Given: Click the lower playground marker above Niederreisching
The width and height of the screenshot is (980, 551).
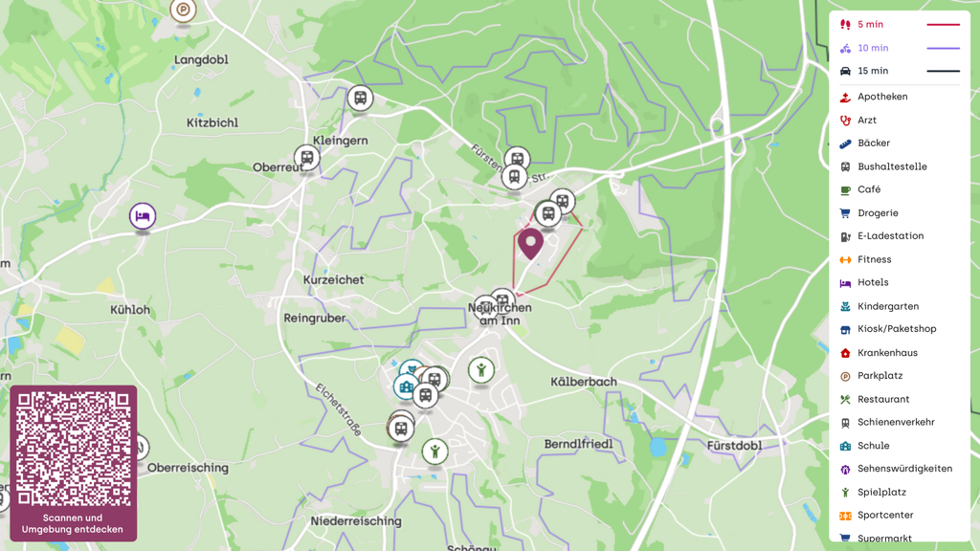Looking at the screenshot, I should (435, 452).
